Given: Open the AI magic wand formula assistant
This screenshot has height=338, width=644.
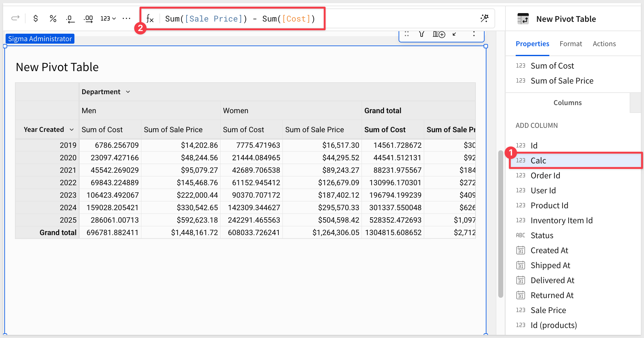Looking at the screenshot, I should 484,18.
